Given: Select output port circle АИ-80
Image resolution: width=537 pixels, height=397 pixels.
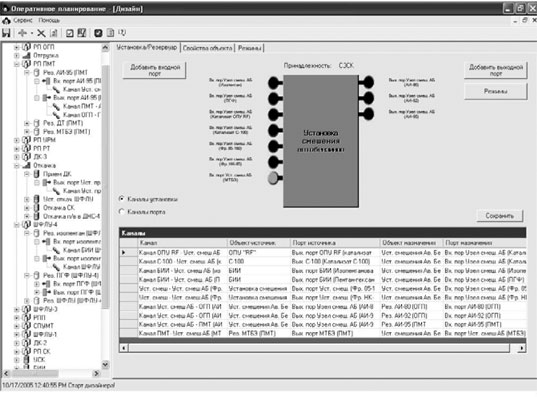Looking at the screenshot, I should [368, 82].
